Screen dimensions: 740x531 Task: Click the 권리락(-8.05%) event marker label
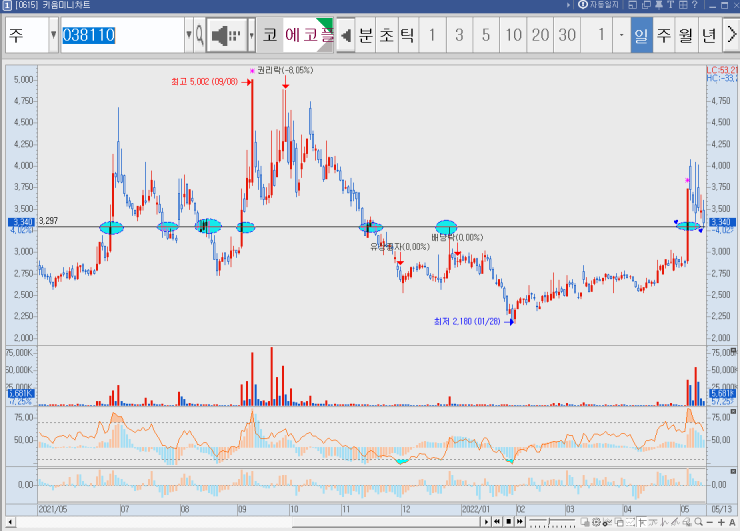pyautogui.click(x=285, y=70)
